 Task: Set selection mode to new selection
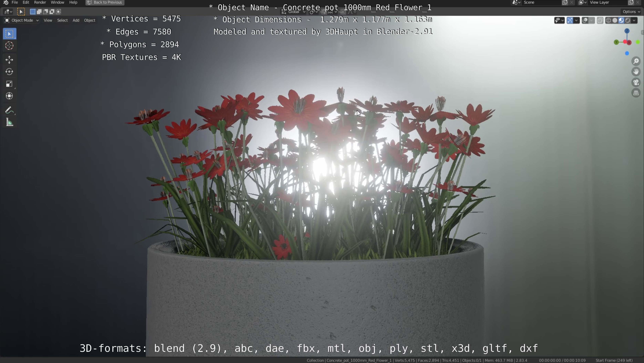click(x=33, y=12)
